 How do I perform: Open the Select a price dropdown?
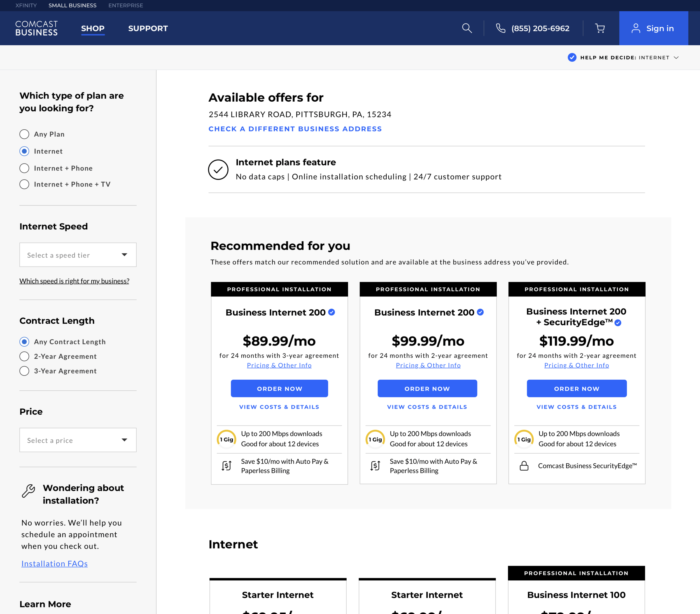click(x=78, y=440)
